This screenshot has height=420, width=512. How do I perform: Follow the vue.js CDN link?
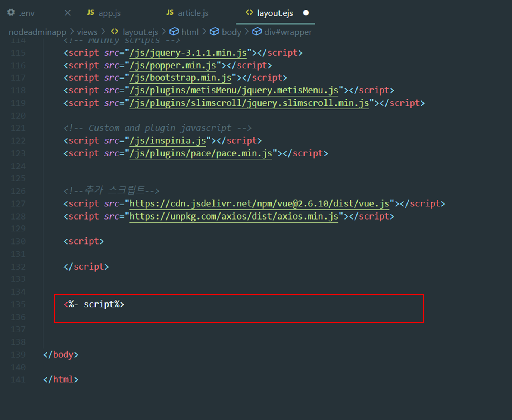click(x=259, y=204)
